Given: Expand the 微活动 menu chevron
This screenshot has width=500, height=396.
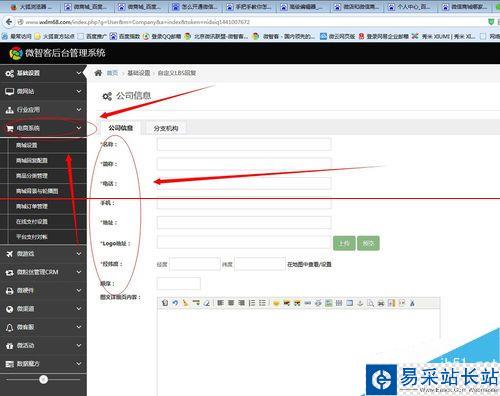Looking at the screenshot, I should point(79,345).
